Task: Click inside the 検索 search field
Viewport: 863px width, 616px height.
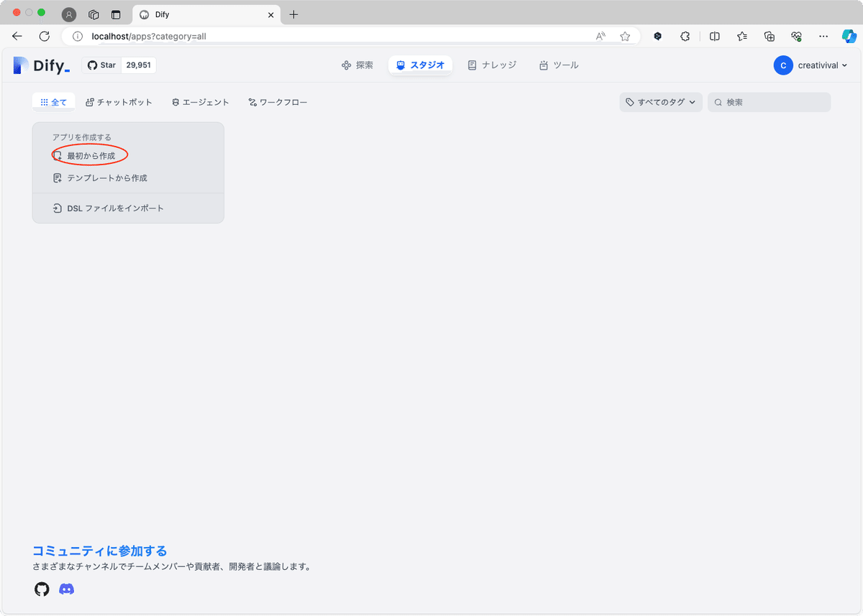Action: pyautogui.click(x=769, y=101)
